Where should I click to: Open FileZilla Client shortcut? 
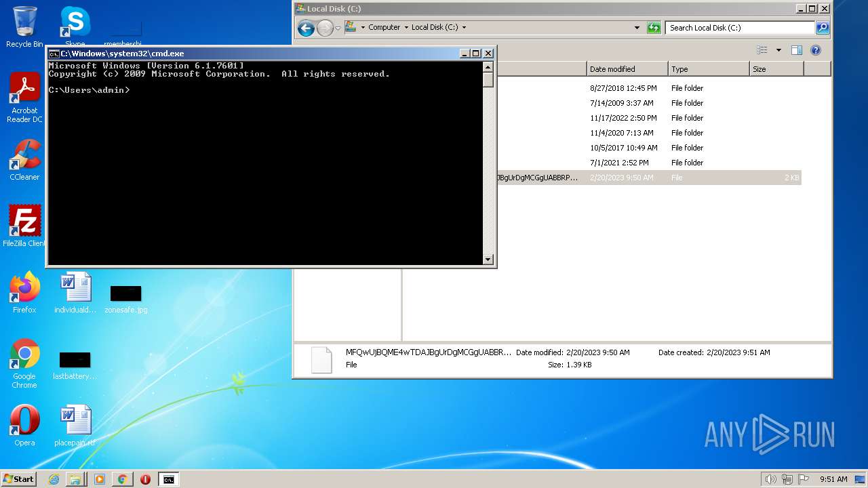click(x=24, y=226)
